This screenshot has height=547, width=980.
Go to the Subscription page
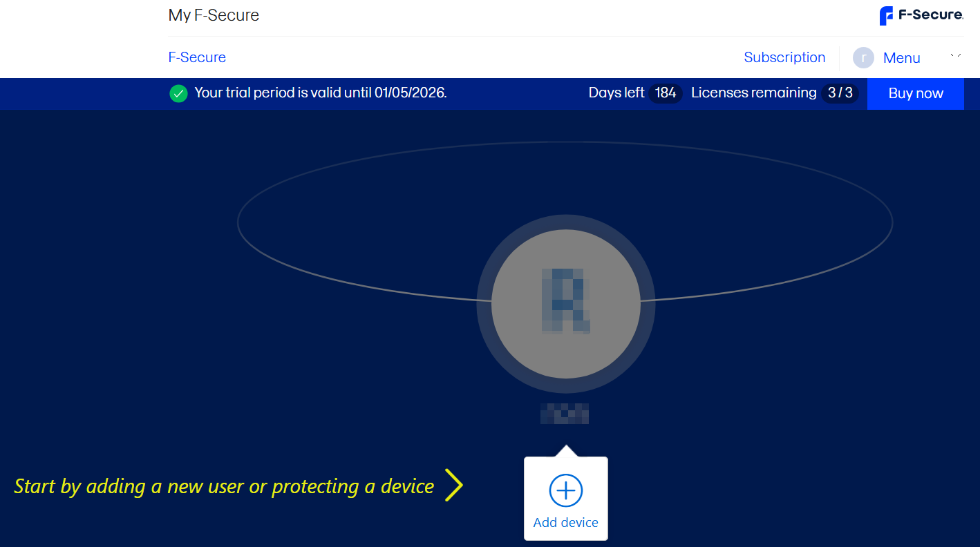(x=784, y=57)
